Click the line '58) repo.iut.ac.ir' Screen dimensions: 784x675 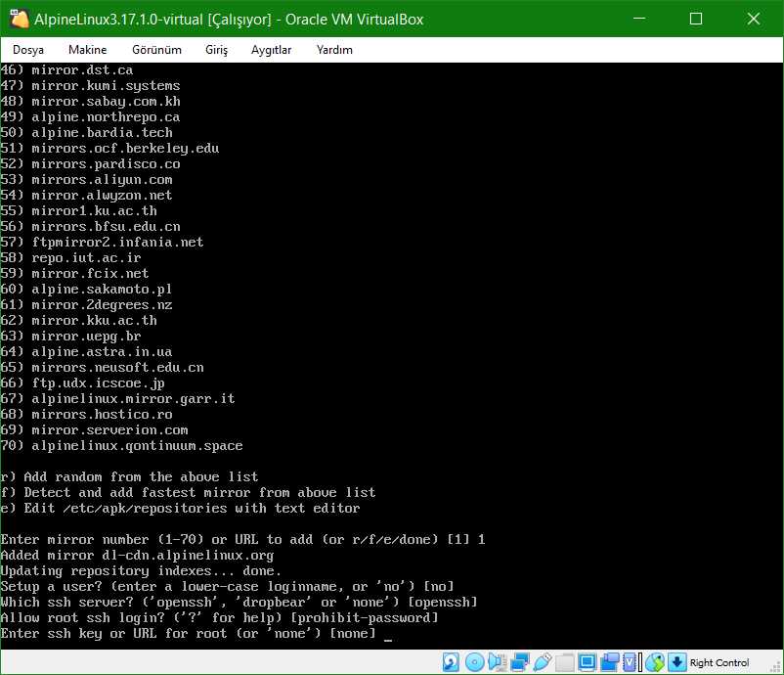(70, 257)
